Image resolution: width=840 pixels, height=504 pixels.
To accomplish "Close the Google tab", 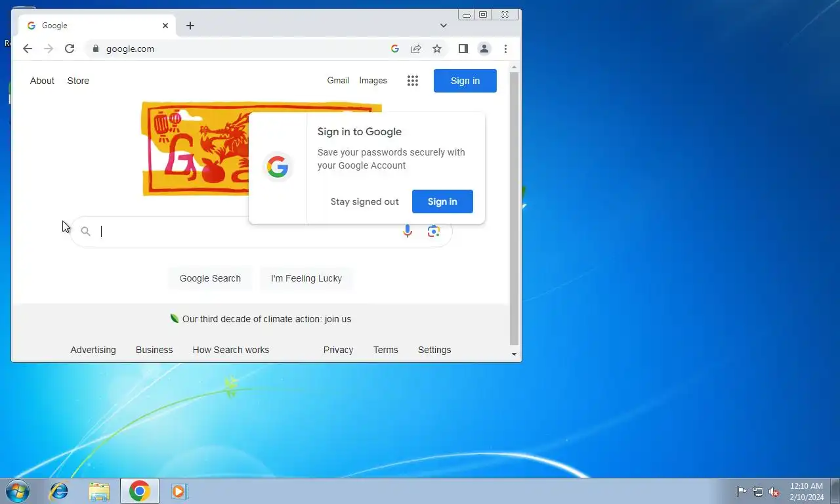I will click(x=165, y=26).
